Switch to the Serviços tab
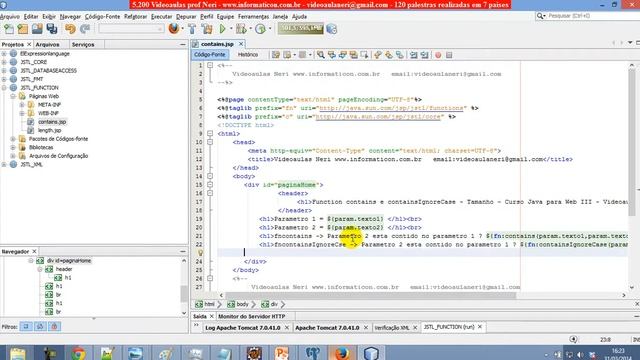This screenshot has width=640, height=360. click(83, 44)
